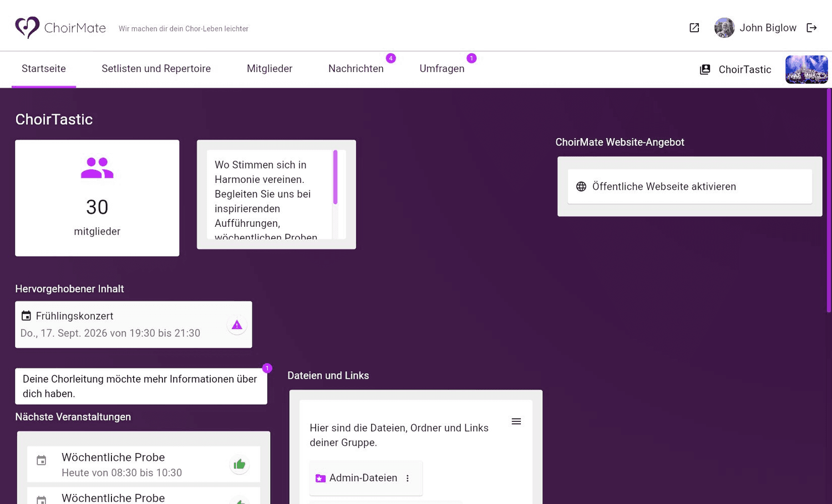Click the members people icon
Image resolution: width=832 pixels, height=504 pixels.
click(x=97, y=168)
